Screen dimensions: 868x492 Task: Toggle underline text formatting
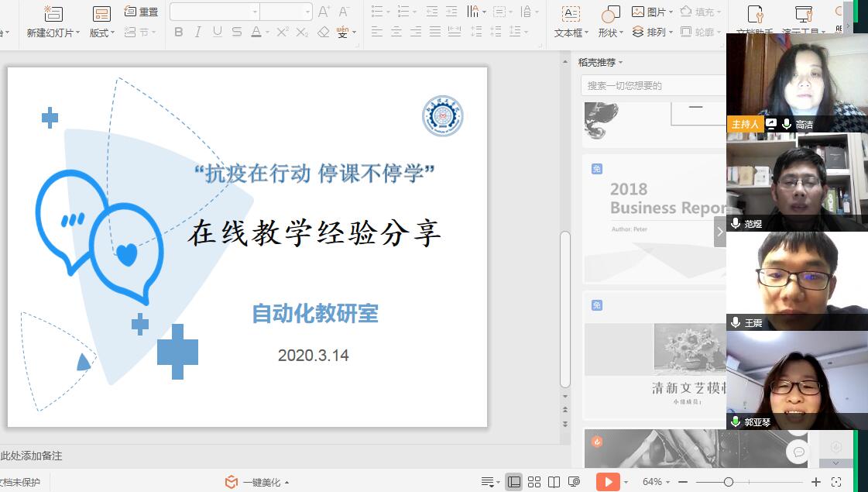click(x=217, y=32)
